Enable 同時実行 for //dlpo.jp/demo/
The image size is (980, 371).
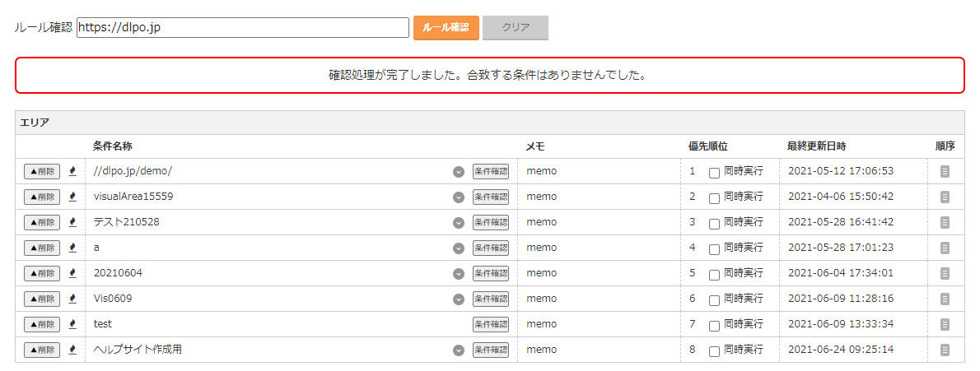click(x=714, y=173)
